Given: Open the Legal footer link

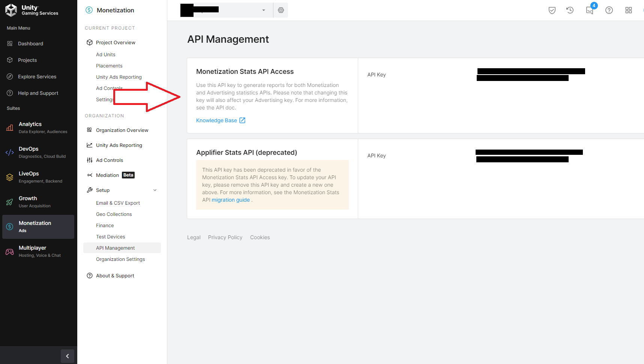Looking at the screenshot, I should coord(194,237).
